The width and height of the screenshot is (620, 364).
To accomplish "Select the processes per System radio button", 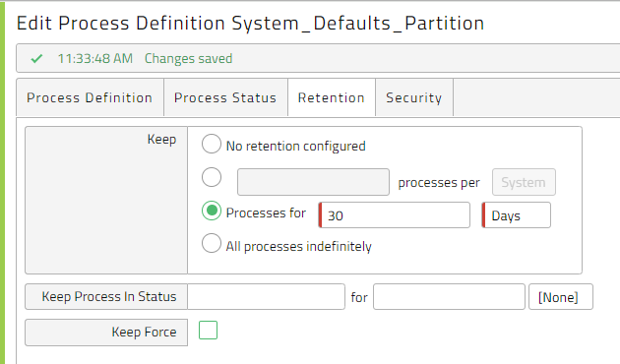I will [x=212, y=177].
